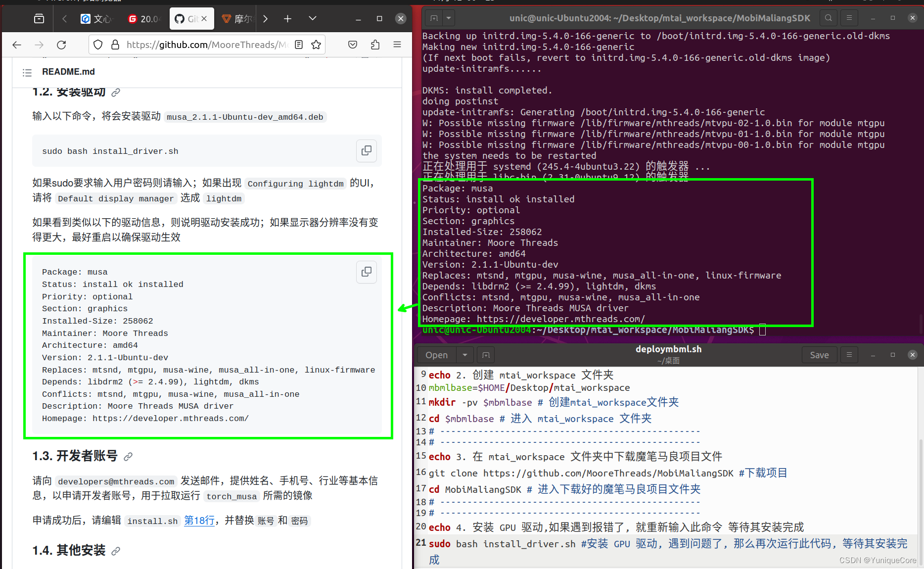Open new tab button in terminal
The image size is (924, 569).
434,18
